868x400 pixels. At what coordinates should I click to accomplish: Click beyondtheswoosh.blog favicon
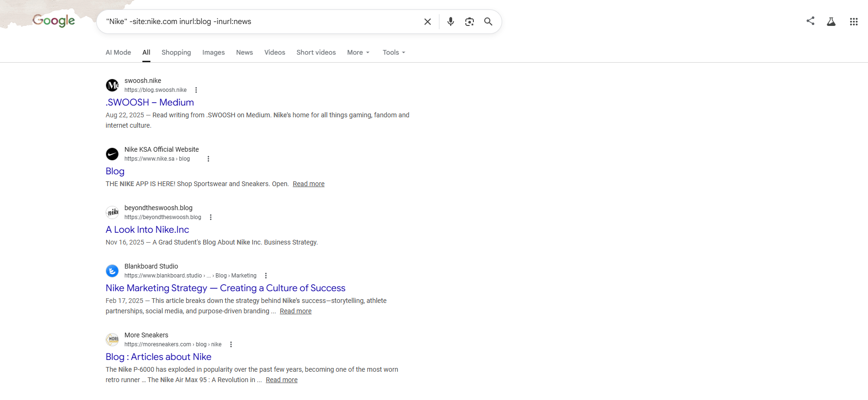112,212
